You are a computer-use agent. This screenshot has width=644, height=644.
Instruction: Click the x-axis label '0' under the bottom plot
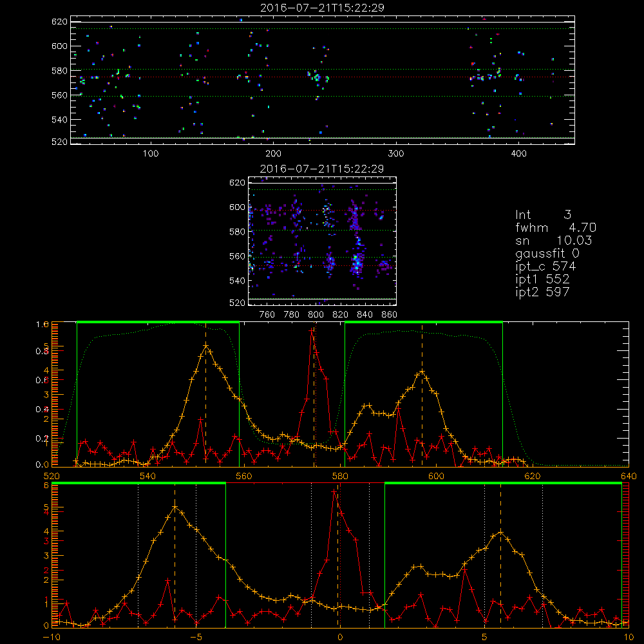click(340, 638)
